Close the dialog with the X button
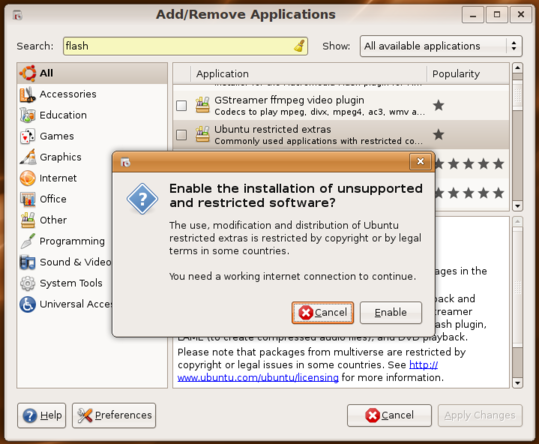 [420, 162]
